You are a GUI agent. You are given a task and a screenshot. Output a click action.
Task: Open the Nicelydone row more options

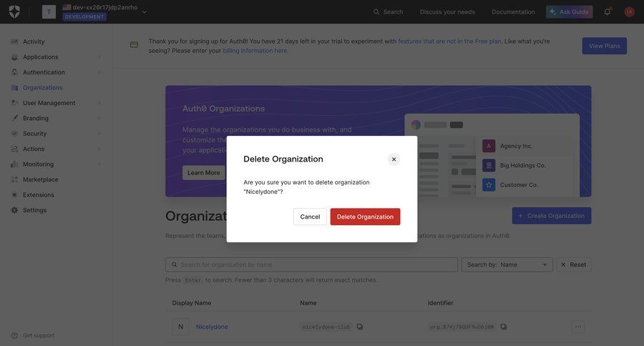coord(578,327)
